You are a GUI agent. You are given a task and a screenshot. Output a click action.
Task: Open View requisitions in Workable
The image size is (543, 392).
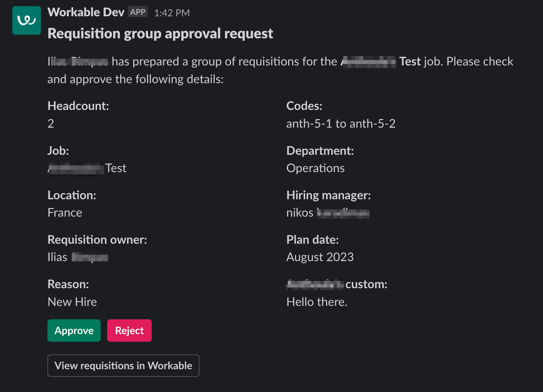[123, 366]
